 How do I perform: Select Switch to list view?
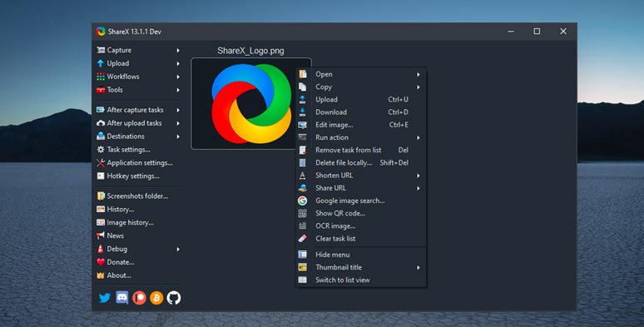click(360, 280)
